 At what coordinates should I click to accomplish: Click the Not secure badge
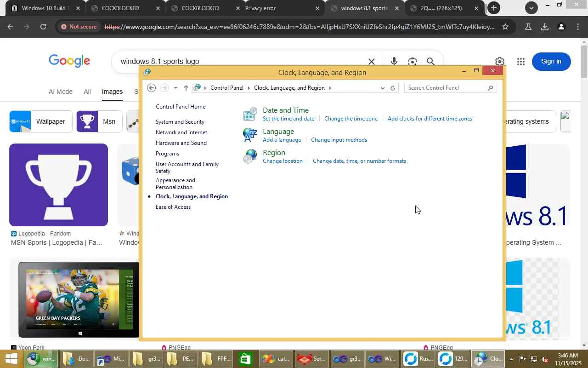(x=79, y=27)
